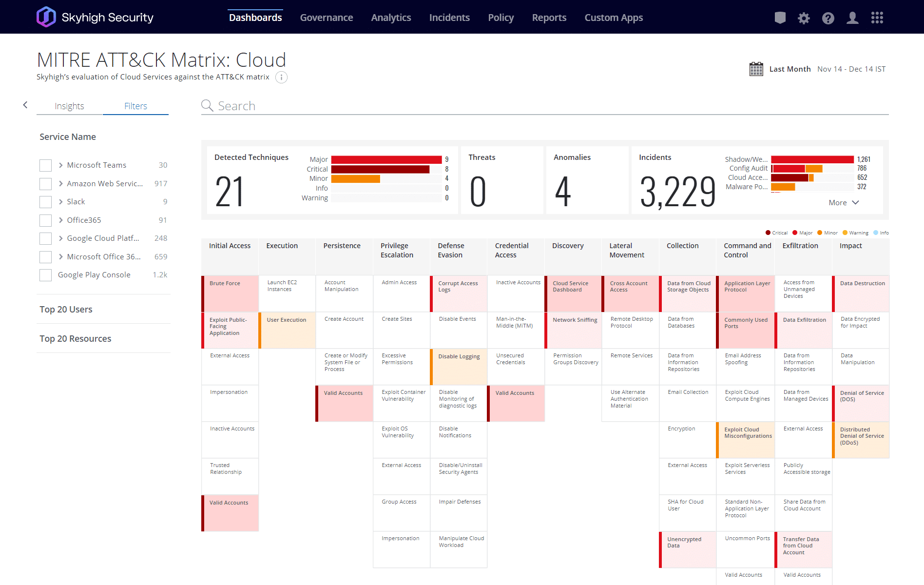Click the Brute Force technique cell

pyautogui.click(x=230, y=293)
